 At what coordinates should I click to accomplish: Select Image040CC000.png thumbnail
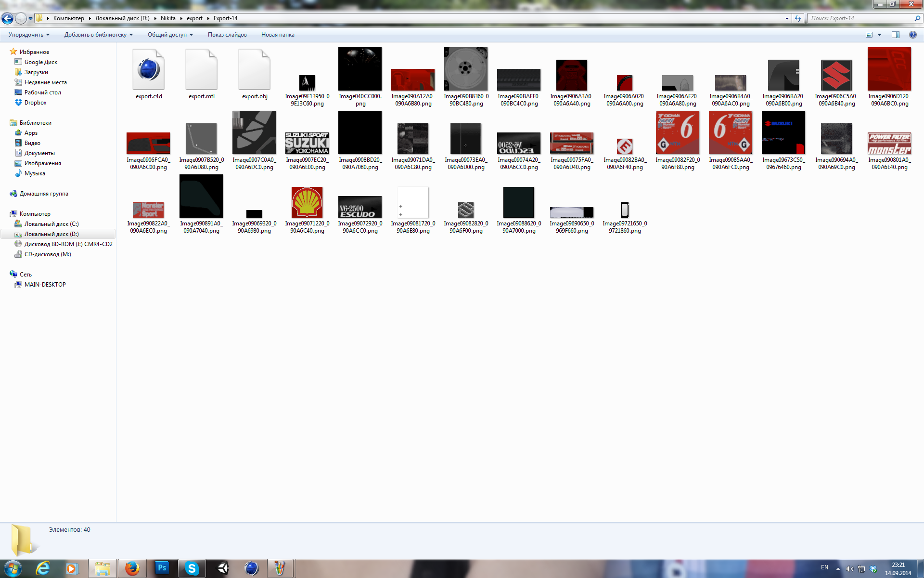pyautogui.click(x=360, y=69)
